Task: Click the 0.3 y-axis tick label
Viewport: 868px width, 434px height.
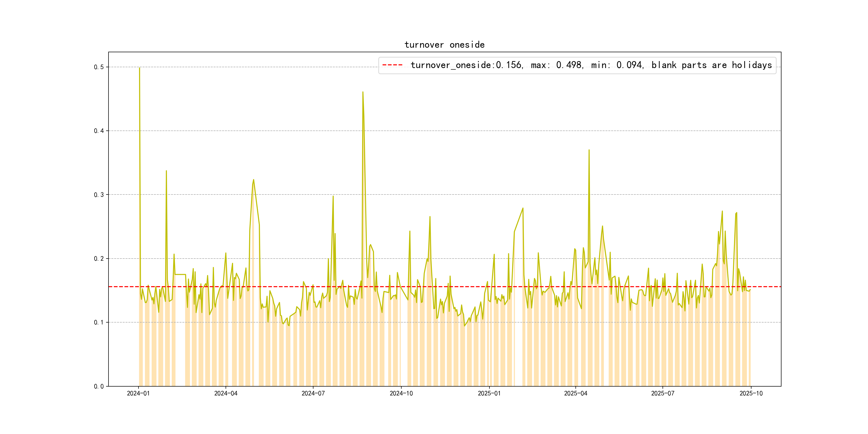Action: tap(99, 195)
